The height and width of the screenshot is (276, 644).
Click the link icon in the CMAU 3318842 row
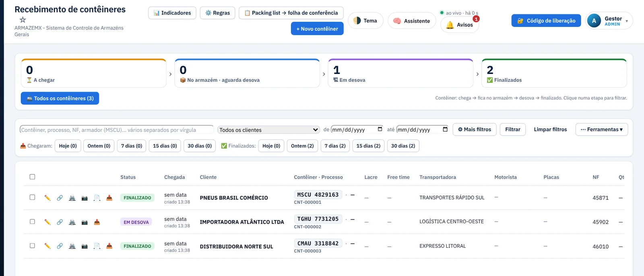click(60, 246)
